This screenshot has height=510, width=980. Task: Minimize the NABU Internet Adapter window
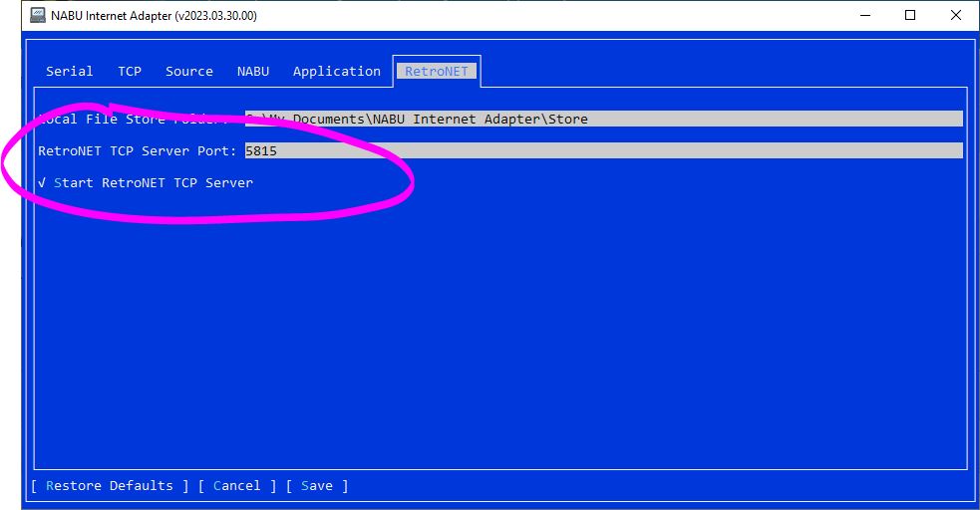point(865,15)
